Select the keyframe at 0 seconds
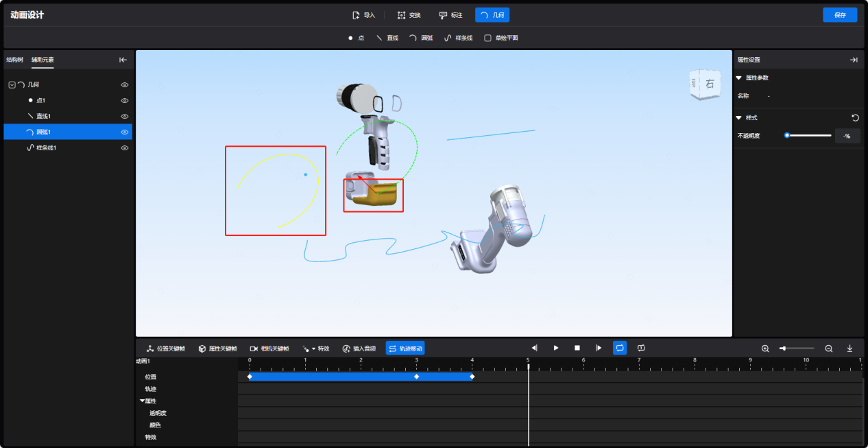The height and width of the screenshot is (448, 868). pos(250,377)
